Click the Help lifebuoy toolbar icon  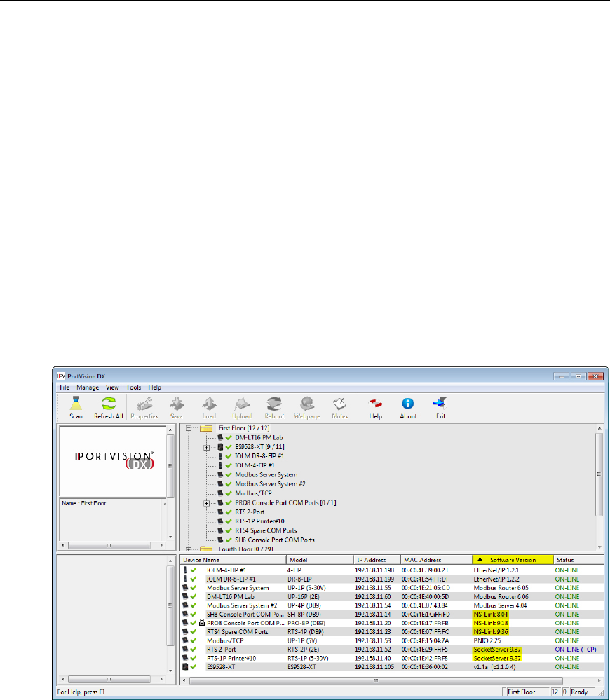(376, 404)
